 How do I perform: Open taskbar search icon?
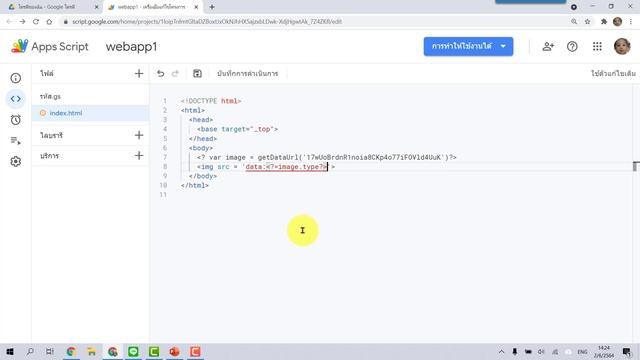click(30, 351)
